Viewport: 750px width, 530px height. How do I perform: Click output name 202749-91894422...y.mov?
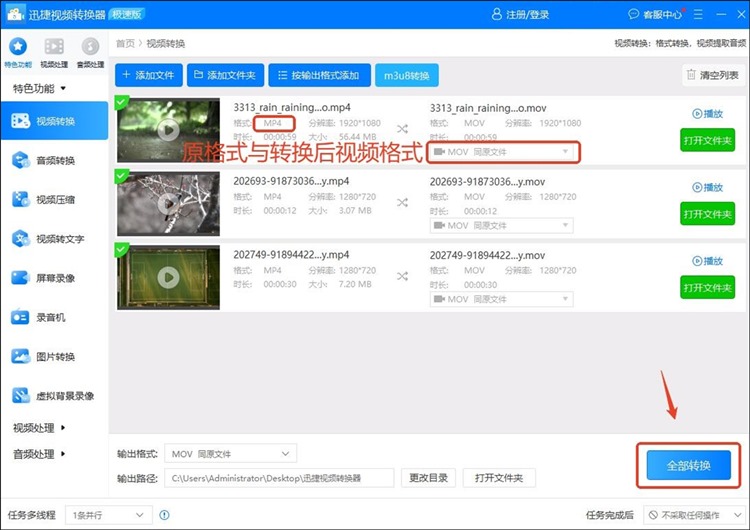coord(487,255)
